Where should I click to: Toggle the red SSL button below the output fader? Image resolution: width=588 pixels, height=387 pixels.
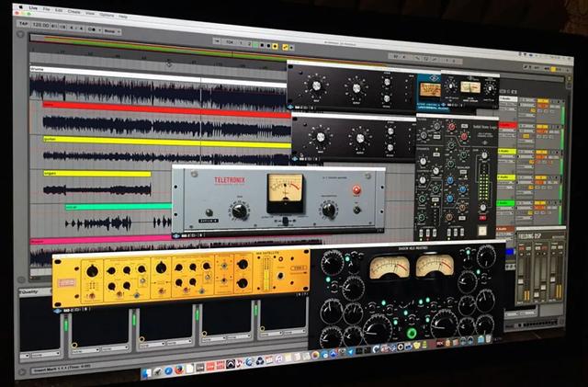(x=482, y=218)
